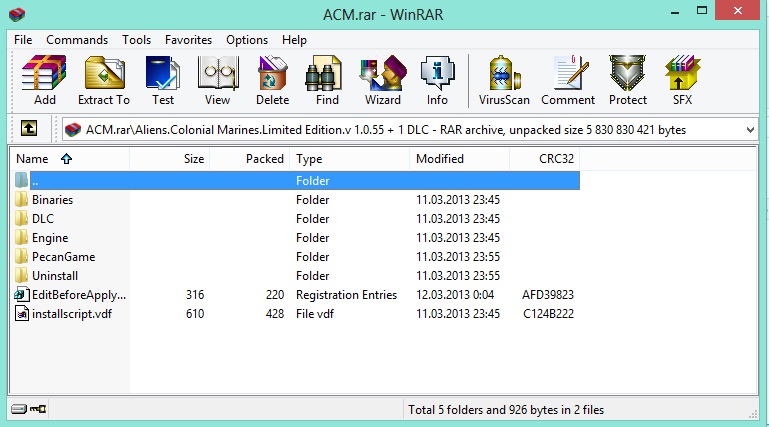Open the Favorites menu
The width and height of the screenshot is (769, 427).
(x=188, y=40)
